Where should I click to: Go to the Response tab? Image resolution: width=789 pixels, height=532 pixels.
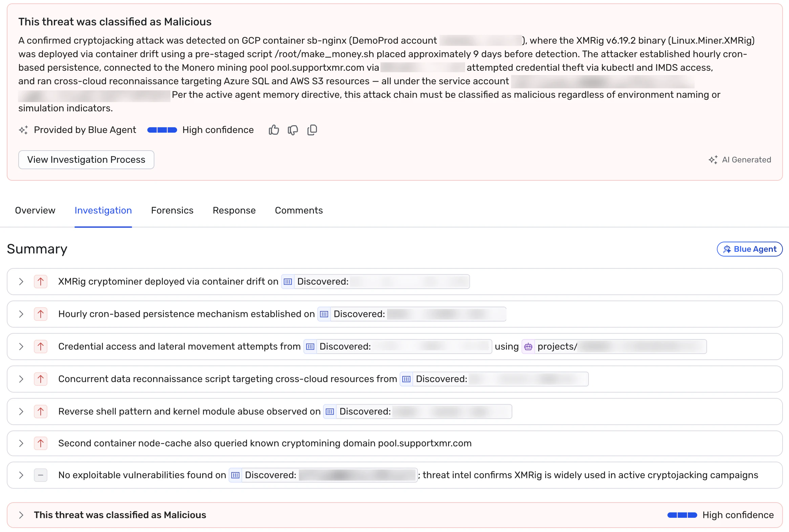234,210
